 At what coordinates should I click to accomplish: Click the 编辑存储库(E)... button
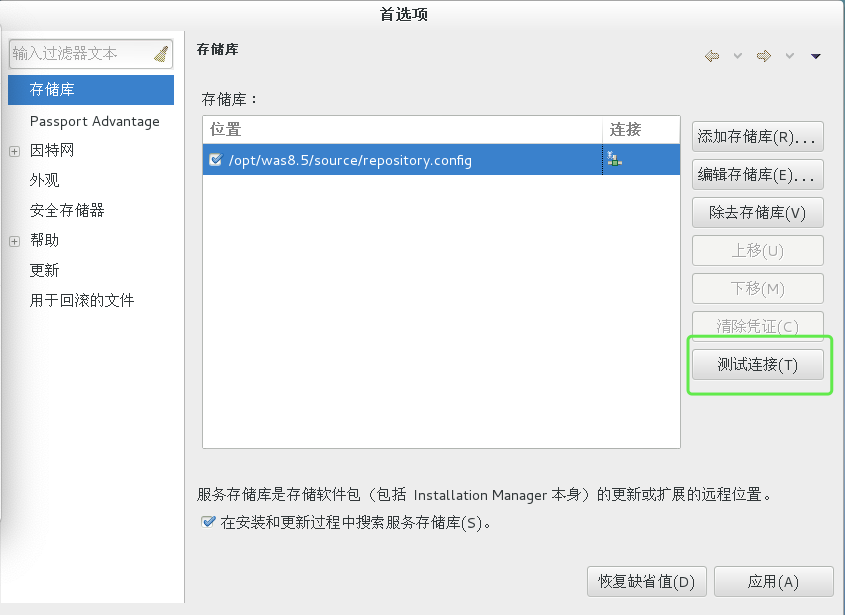click(x=758, y=175)
